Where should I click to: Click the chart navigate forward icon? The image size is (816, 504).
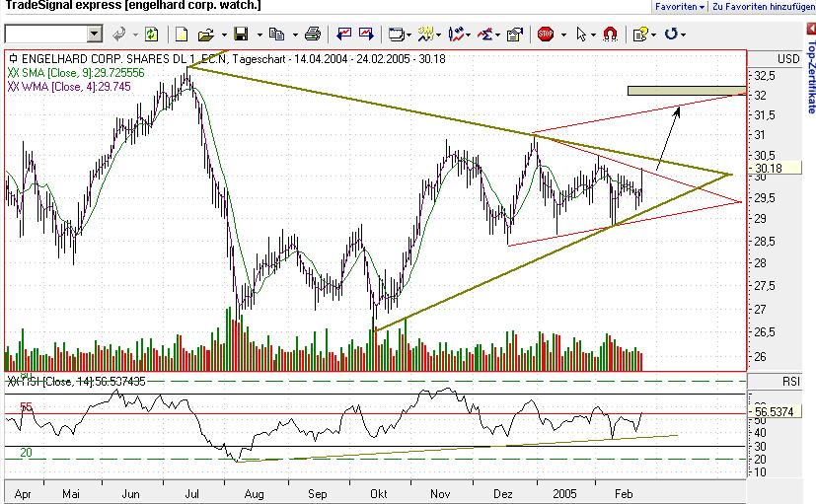366,35
